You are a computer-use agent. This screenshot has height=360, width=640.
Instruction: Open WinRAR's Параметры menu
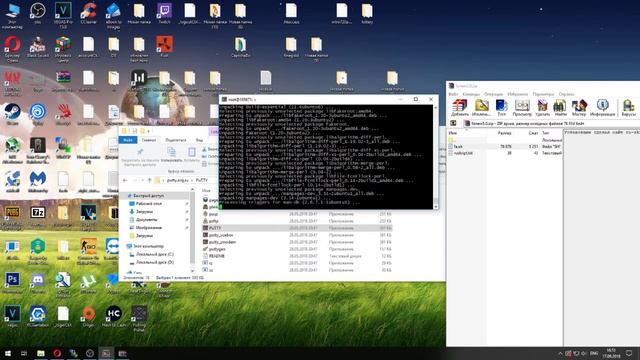(543, 94)
